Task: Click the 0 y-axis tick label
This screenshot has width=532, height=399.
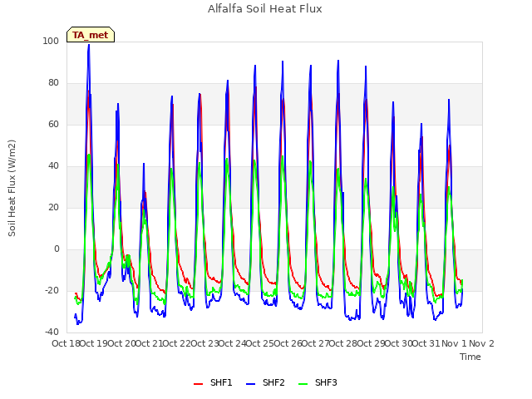Action: [x=57, y=249]
